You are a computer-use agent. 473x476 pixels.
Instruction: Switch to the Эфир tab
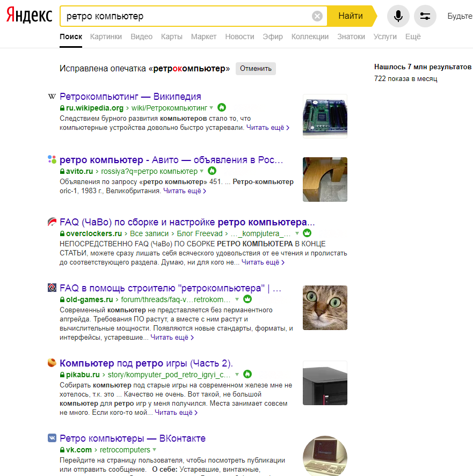(x=273, y=36)
